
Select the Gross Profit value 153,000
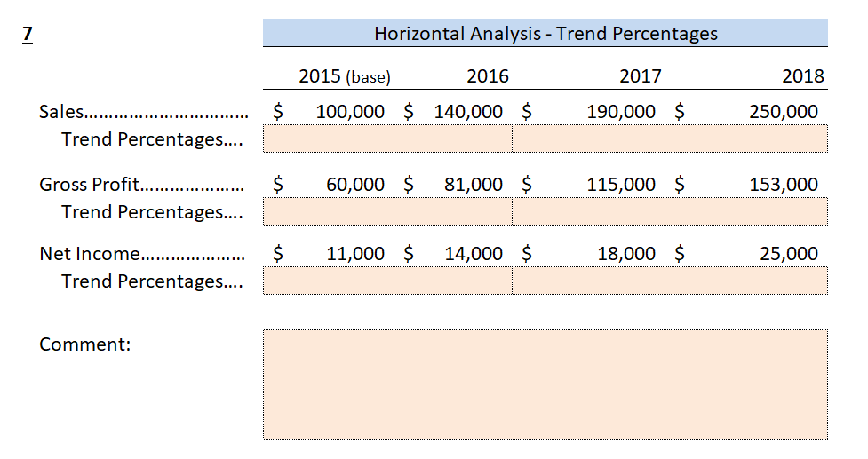click(784, 184)
